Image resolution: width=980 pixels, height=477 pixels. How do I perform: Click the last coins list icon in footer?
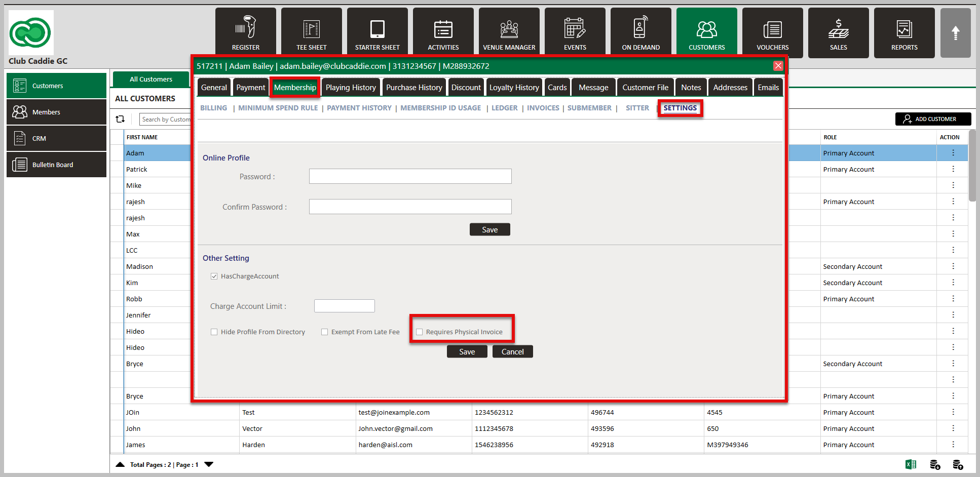click(958, 464)
